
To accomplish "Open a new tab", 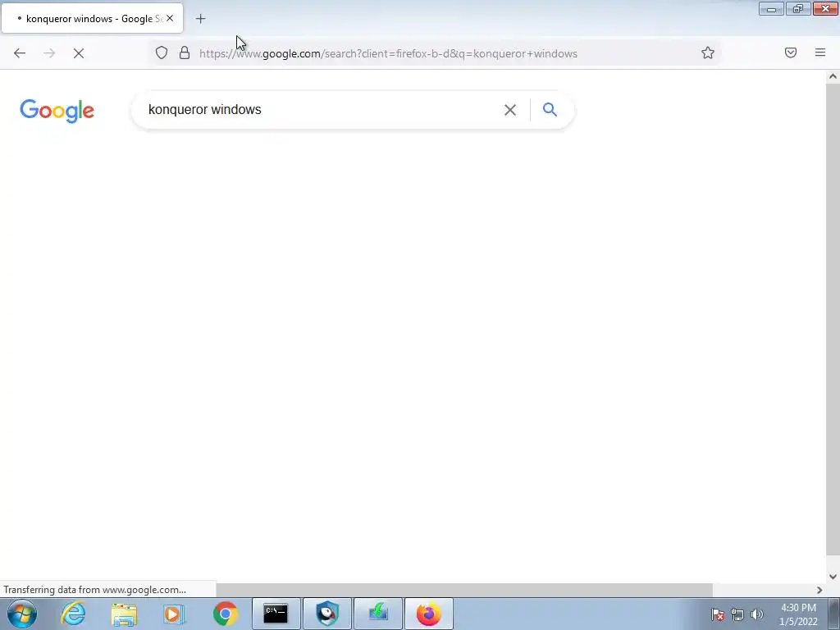I will coord(200,19).
